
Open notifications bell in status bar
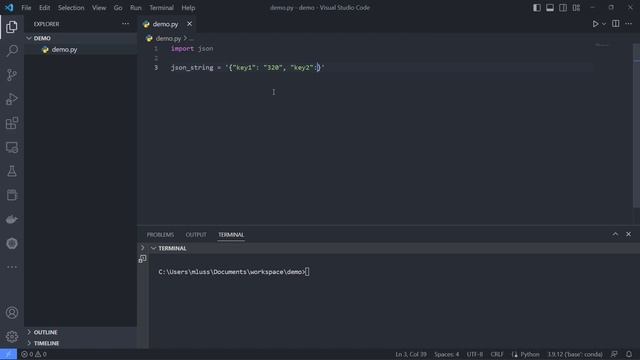pyautogui.click(x=629, y=354)
